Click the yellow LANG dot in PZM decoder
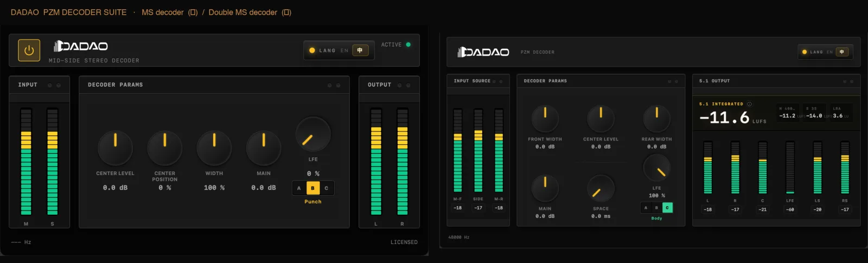The image size is (868, 263). pyautogui.click(x=805, y=52)
